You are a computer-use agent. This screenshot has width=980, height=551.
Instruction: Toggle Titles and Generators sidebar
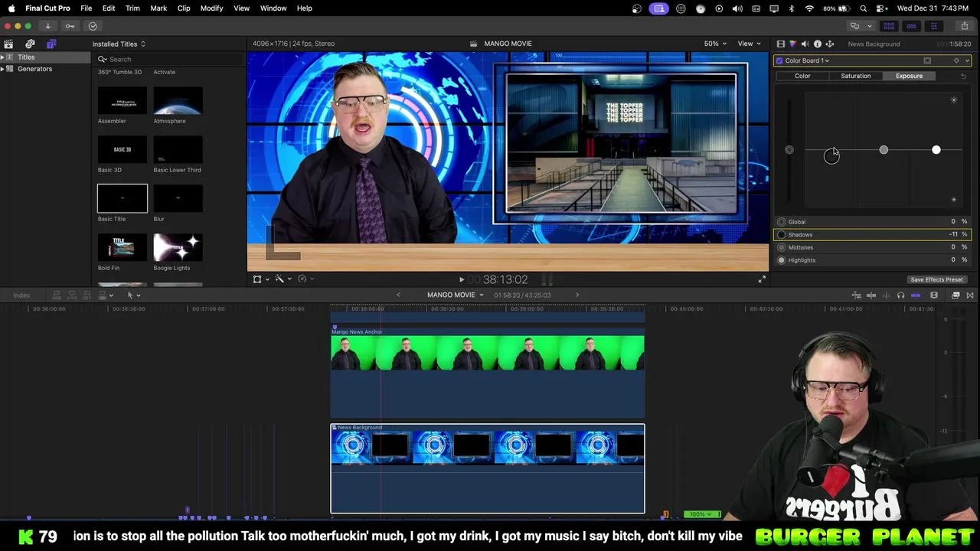point(51,44)
